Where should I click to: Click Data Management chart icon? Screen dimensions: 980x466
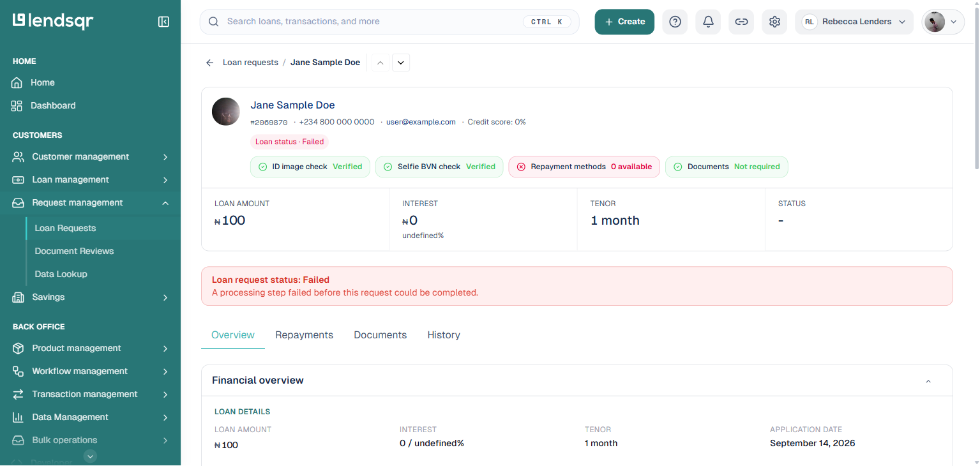[19, 417]
